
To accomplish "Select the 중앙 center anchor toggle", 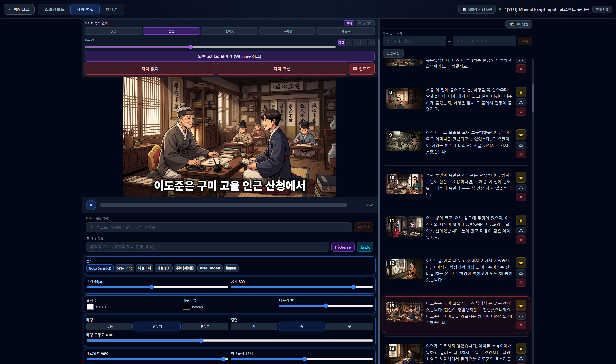I will tap(342, 42).
